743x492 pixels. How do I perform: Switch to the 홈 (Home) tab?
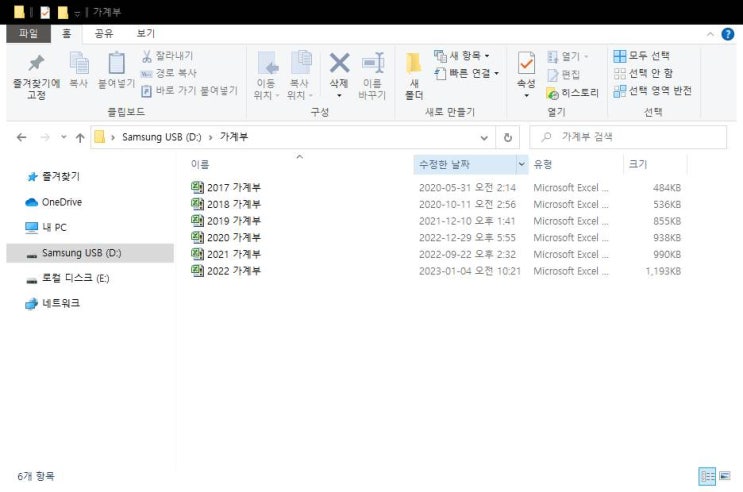click(x=66, y=33)
